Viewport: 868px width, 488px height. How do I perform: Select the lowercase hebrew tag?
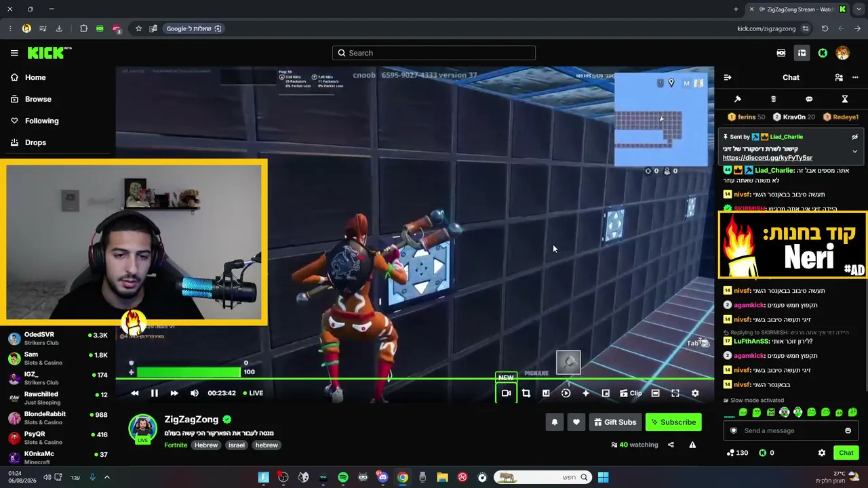pos(267,445)
